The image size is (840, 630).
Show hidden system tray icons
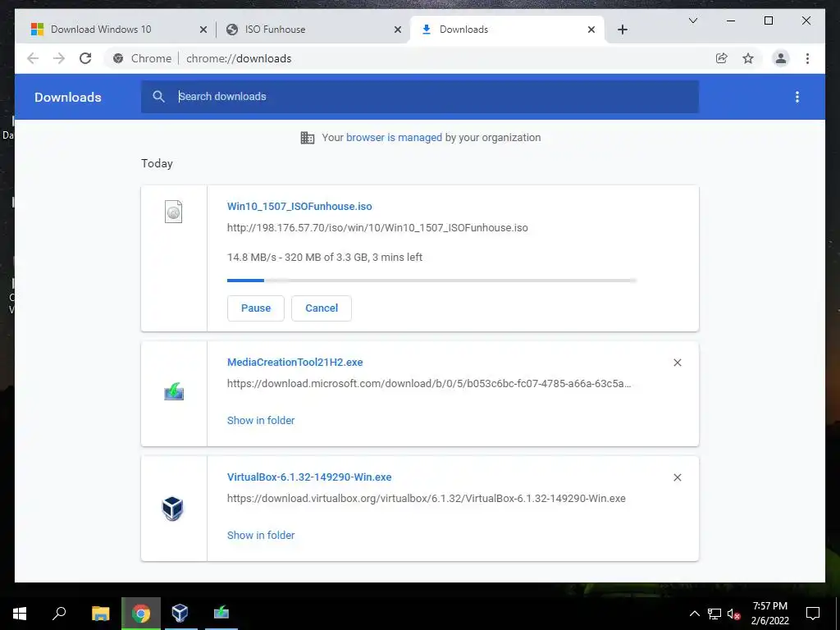coord(694,614)
